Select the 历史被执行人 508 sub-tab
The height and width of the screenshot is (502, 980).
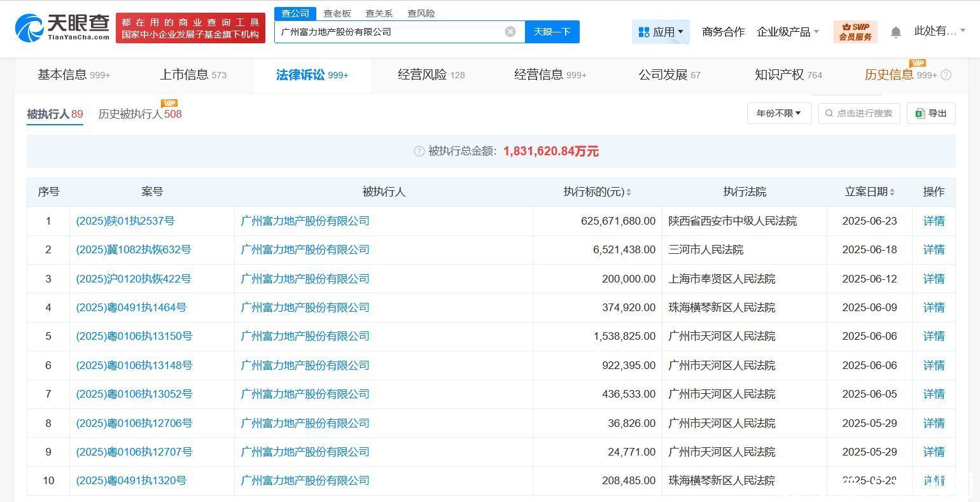pos(140,114)
